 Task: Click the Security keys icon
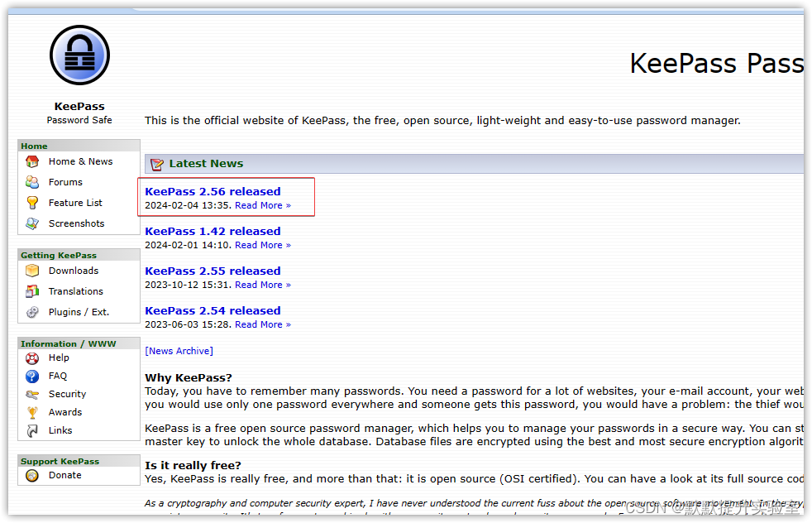(32, 395)
